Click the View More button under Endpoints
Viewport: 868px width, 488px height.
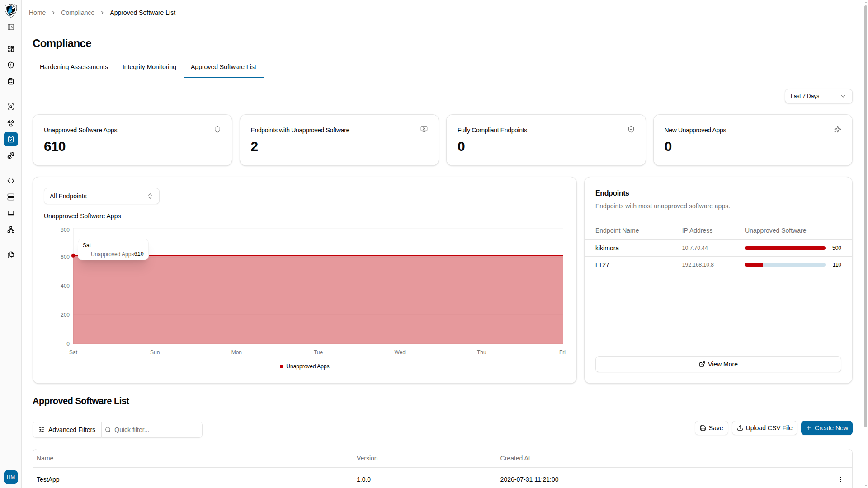coord(718,364)
